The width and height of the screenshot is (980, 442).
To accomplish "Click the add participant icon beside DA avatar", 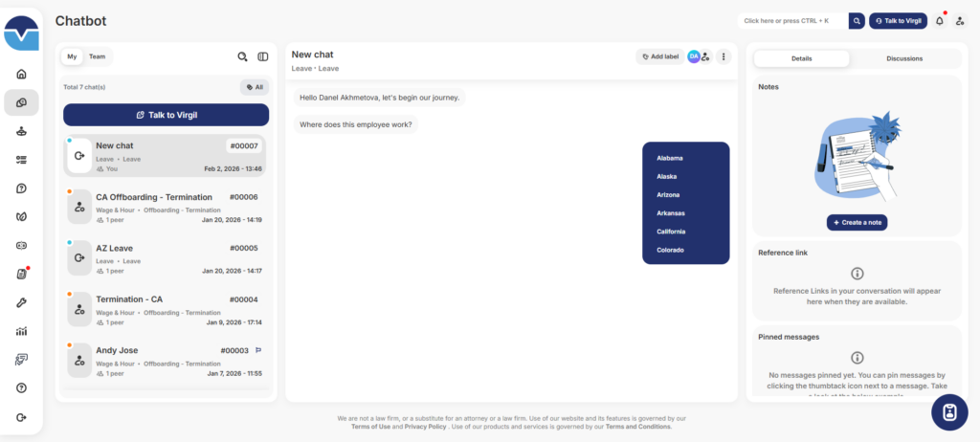I will tap(705, 56).
